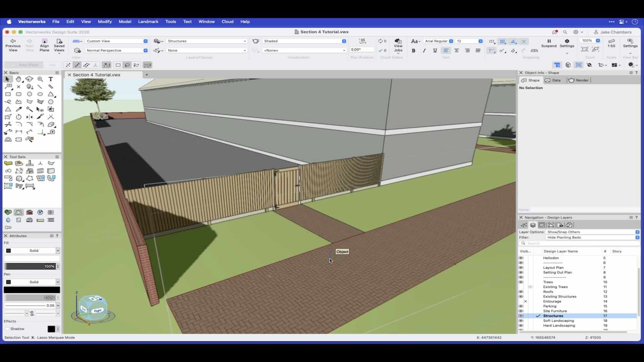Click the Bold formatting icon
Image resolution: width=644 pixels, height=362 pixels.
[x=413, y=51]
